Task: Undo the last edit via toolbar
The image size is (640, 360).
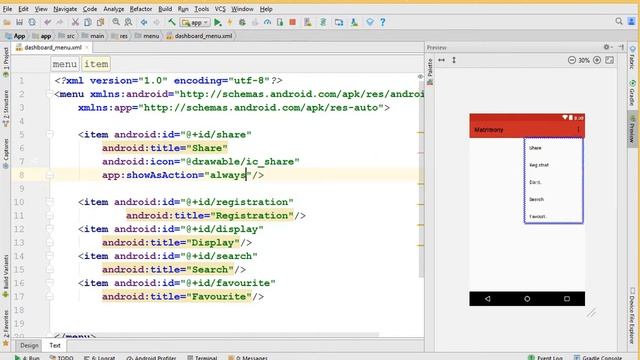Action: click(48, 22)
